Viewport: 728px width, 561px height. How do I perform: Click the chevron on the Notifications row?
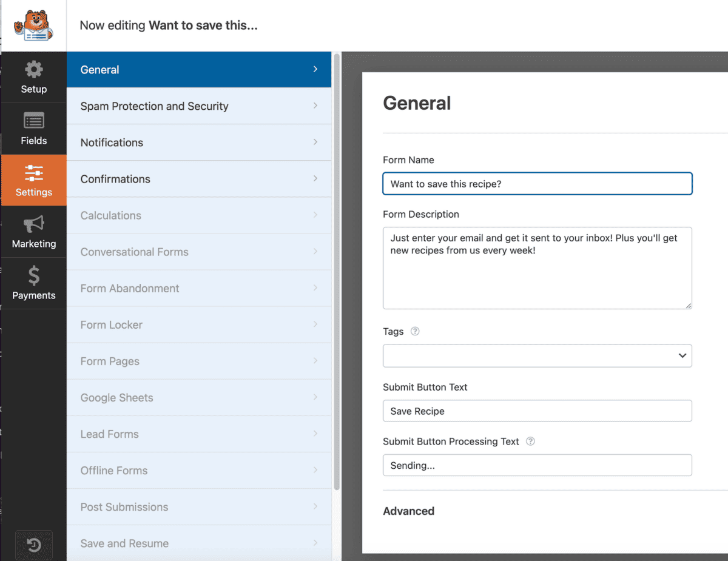point(315,142)
